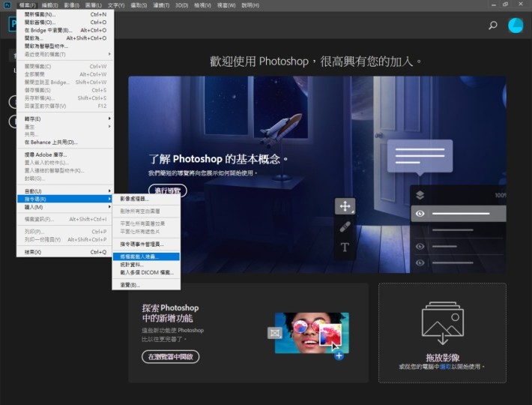Click the 拖放影像 drop zone heading

tap(442, 358)
